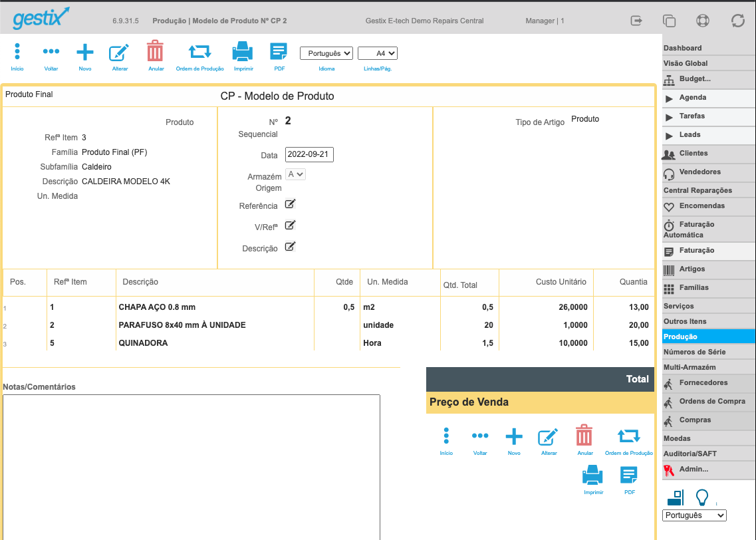Viewport: 756px width, 540px height.
Task: Select the Produção menu item
Action: point(708,337)
